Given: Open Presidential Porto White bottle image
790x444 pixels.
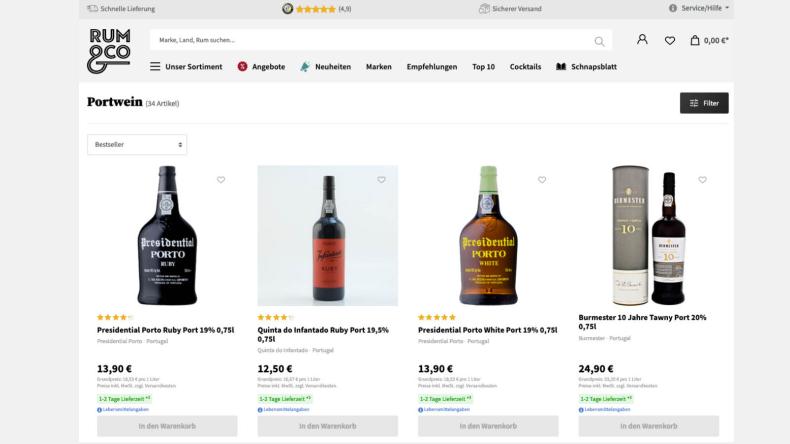Looking at the screenshot, I should click(x=488, y=235).
